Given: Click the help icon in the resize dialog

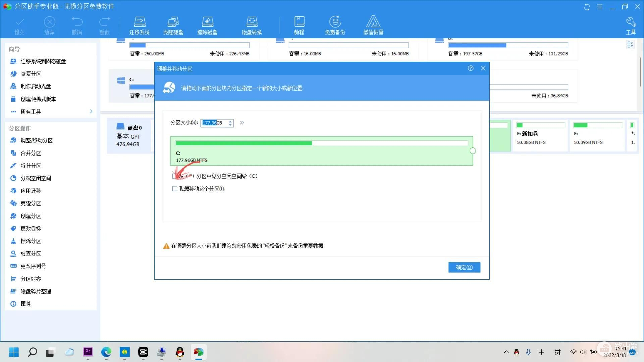Looking at the screenshot, I should tap(471, 68).
